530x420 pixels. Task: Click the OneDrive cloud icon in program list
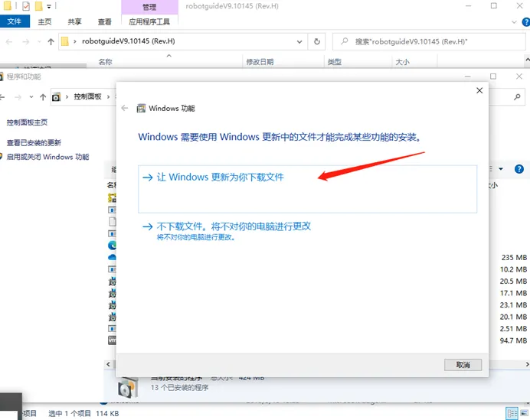pos(112,257)
